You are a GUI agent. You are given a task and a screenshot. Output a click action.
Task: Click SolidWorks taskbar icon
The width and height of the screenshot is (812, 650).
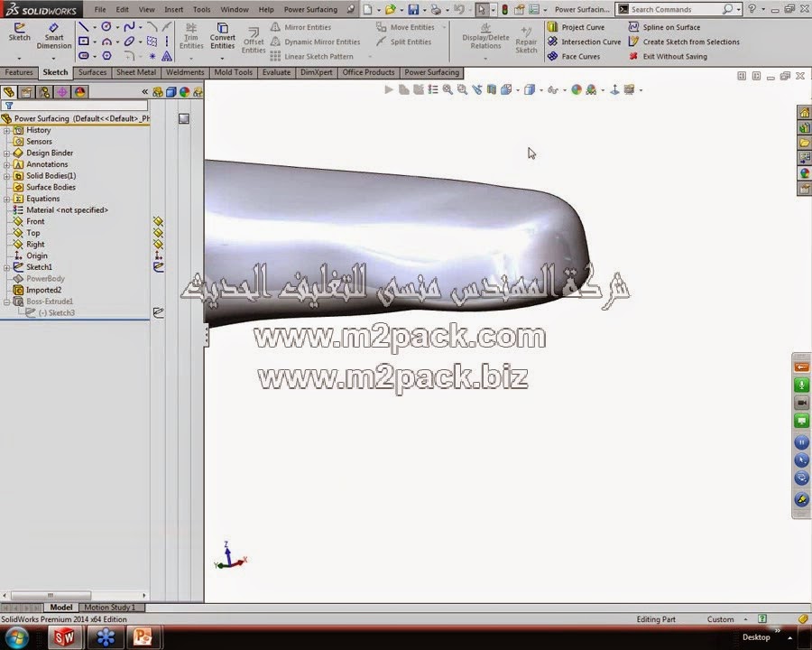tap(65, 637)
